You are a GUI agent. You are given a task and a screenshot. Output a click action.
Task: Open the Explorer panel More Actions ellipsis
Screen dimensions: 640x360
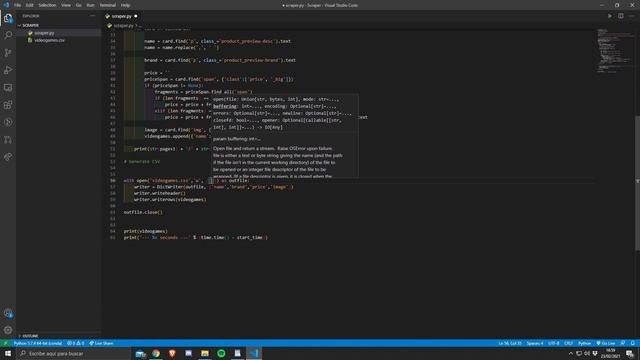(93, 16)
